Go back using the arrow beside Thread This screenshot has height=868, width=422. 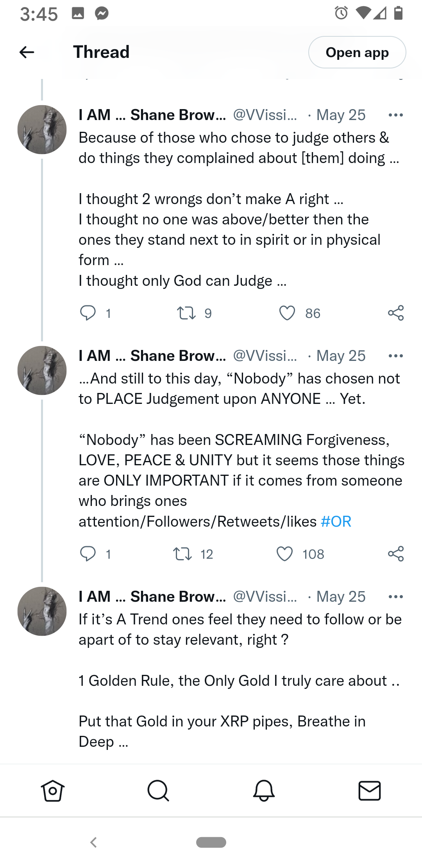click(27, 52)
